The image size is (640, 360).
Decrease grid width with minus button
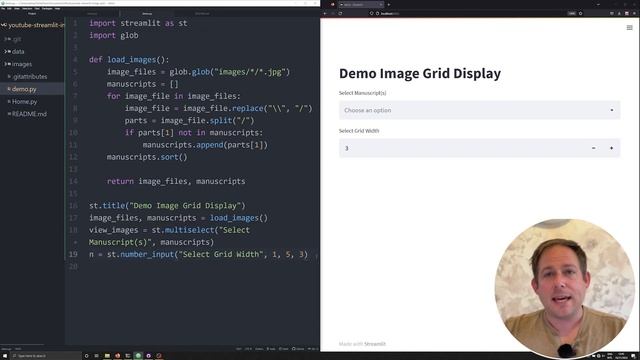593,148
